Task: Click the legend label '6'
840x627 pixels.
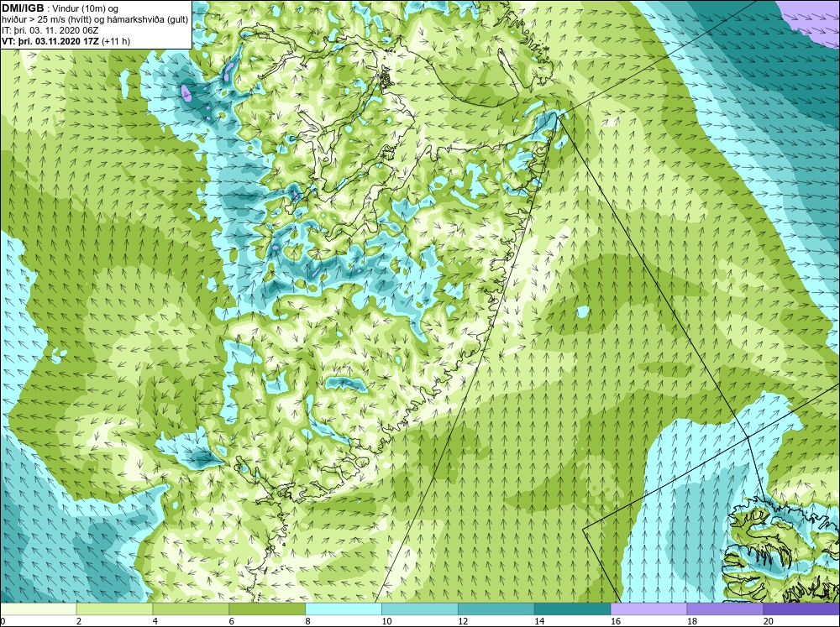Action: click(232, 621)
